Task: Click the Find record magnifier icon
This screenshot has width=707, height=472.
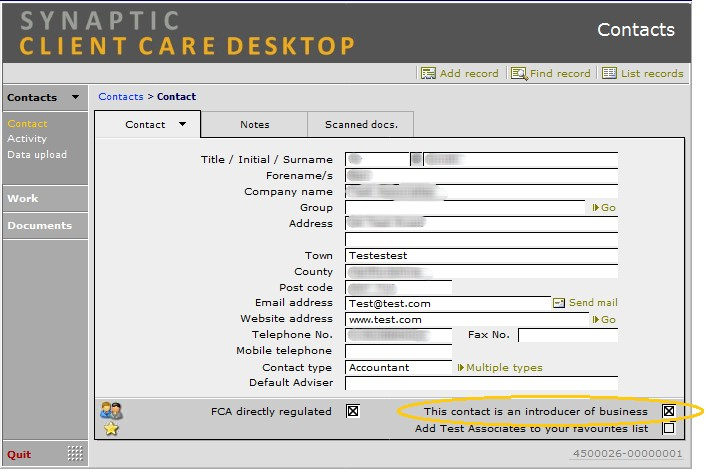Action: (519, 73)
